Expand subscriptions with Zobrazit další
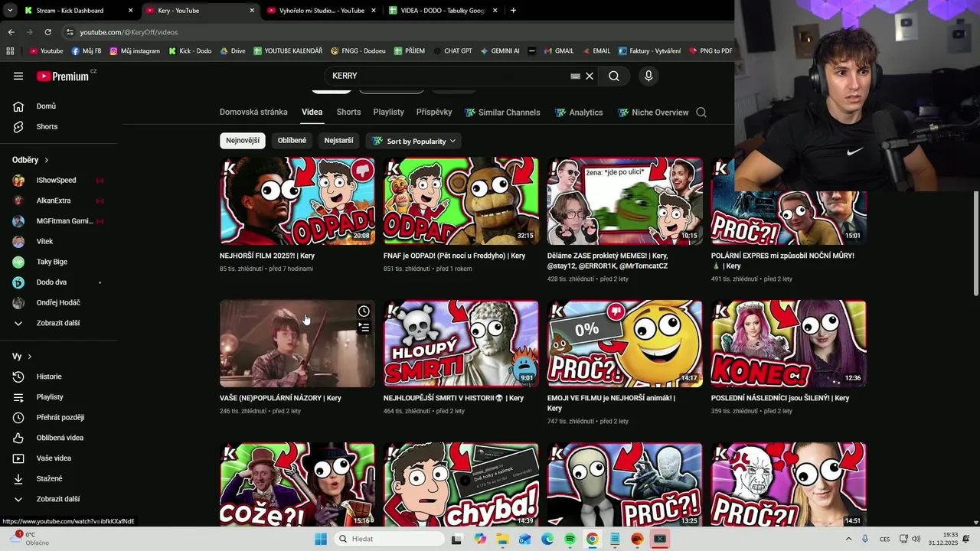This screenshot has width=980, height=551. (x=58, y=323)
